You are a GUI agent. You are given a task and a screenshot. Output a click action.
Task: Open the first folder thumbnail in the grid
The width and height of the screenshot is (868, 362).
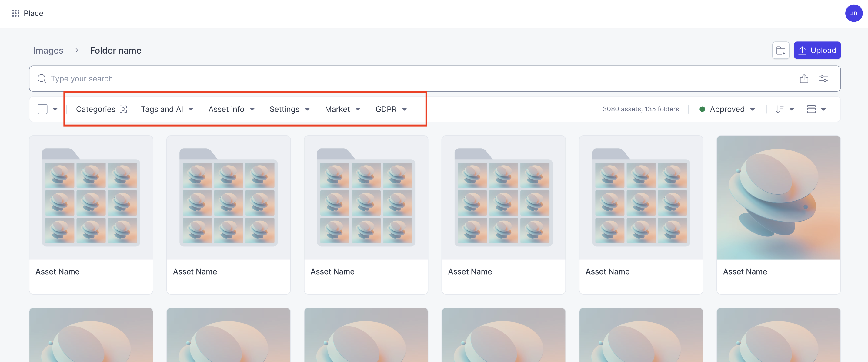point(91,197)
